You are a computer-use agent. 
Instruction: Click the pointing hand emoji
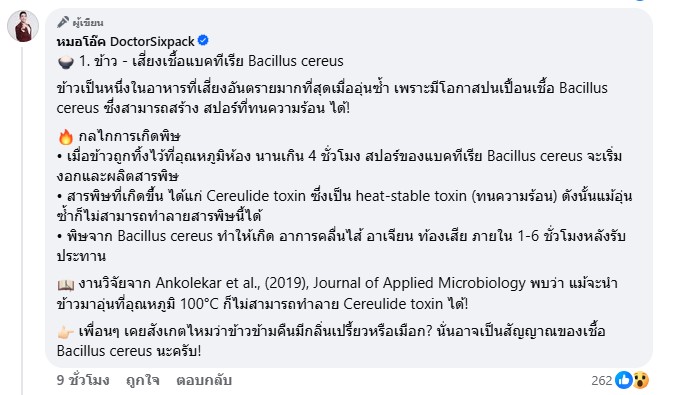[x=66, y=332]
